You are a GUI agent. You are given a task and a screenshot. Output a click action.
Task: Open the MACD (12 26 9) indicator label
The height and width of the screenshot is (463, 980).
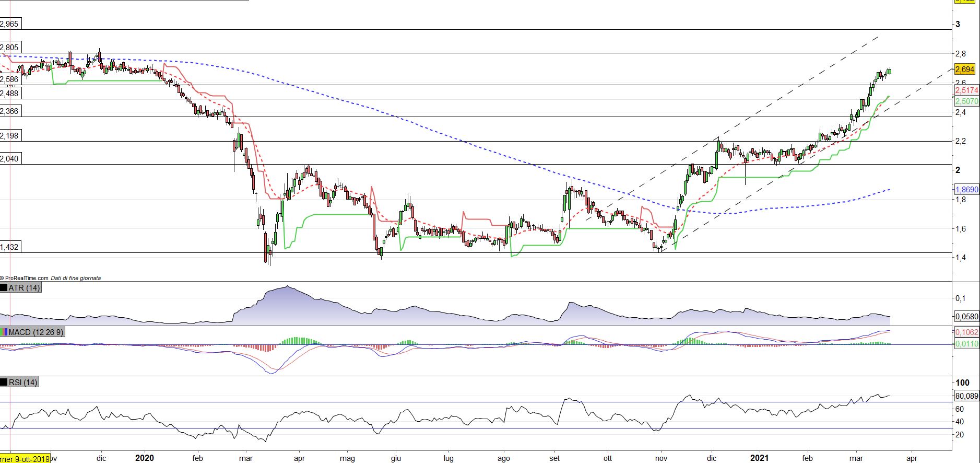coord(36,332)
